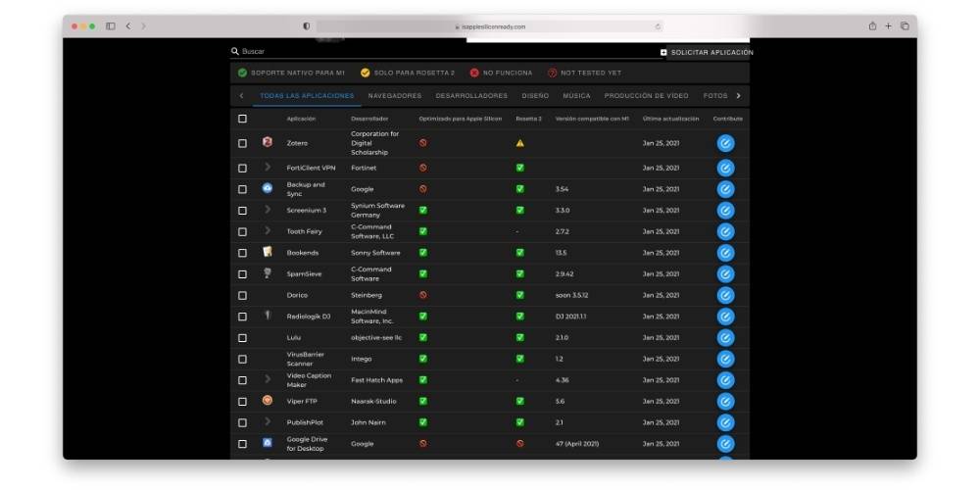Click the Google Drive for Desktop icon

[268, 443]
